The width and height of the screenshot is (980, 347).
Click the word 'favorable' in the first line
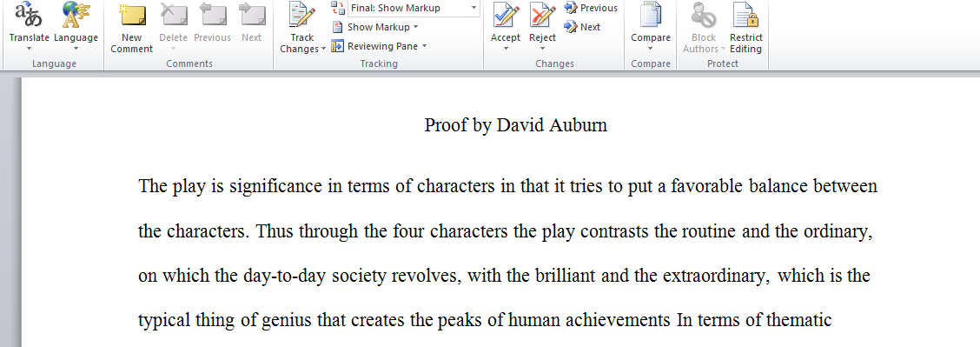(x=707, y=186)
